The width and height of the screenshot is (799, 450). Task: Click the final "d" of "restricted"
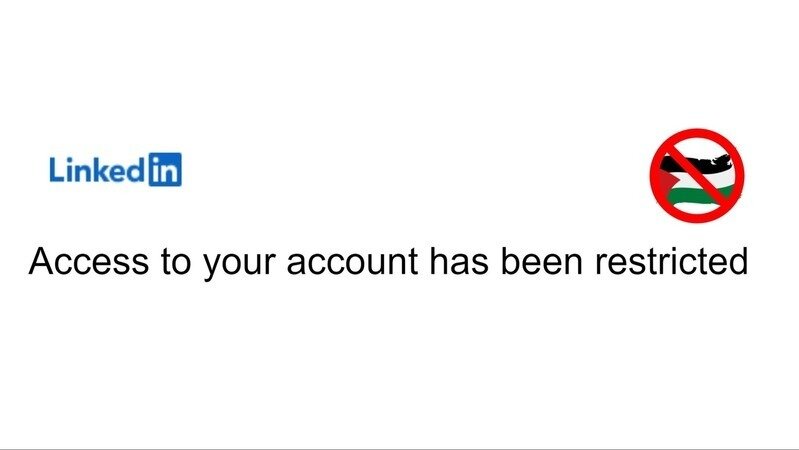pos(739,261)
